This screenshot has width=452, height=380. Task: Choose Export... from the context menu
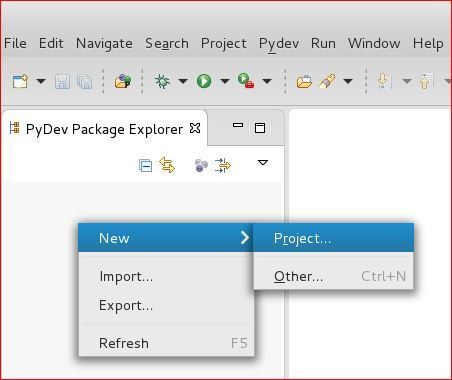click(166, 305)
